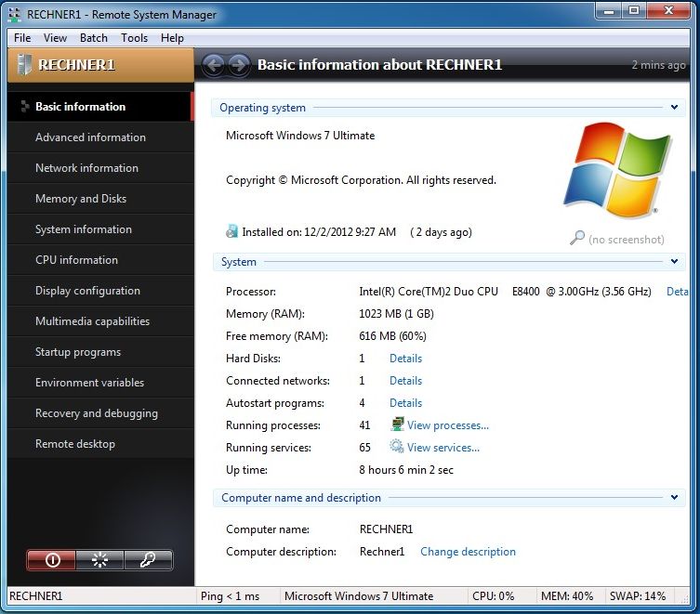Click the MEM: 40% status entry

pyautogui.click(x=567, y=596)
